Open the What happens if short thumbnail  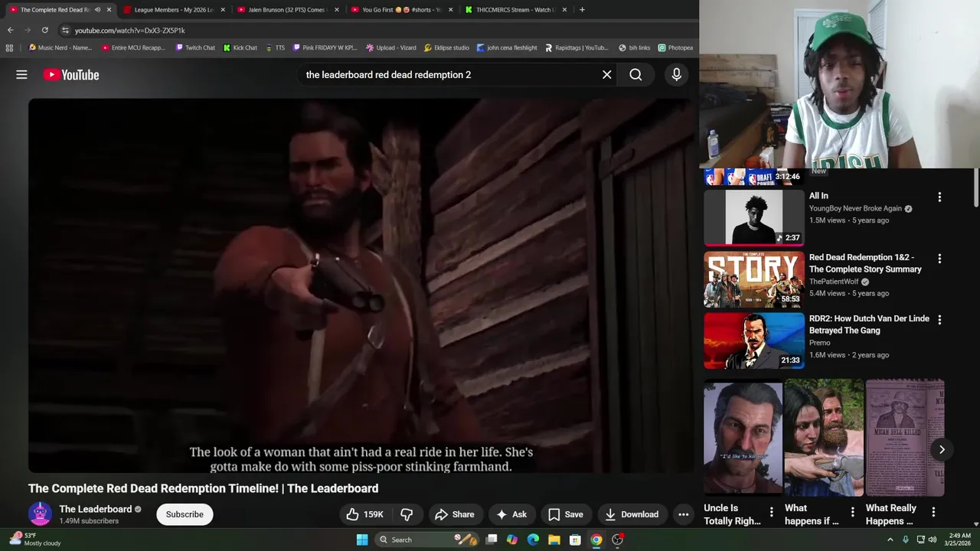(824, 438)
